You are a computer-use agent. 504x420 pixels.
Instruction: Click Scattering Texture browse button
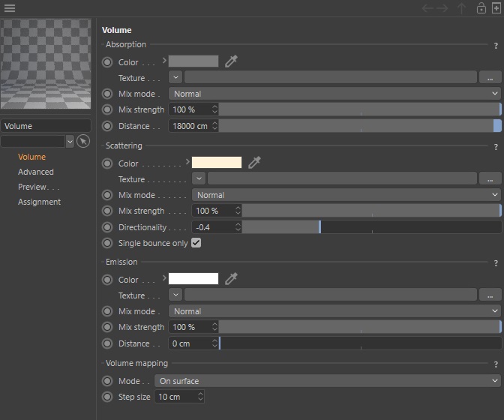click(490, 178)
